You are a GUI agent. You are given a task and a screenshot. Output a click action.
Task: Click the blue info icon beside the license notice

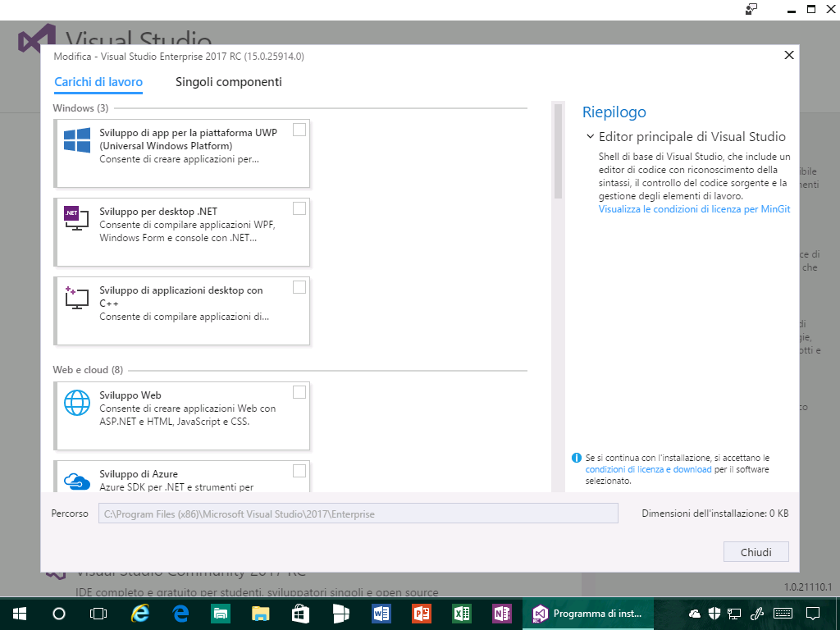(577, 458)
